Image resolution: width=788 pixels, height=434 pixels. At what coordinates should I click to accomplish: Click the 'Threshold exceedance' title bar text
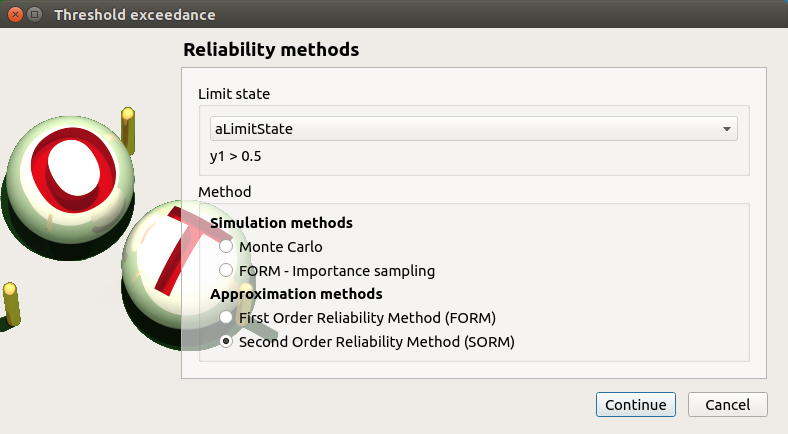click(134, 15)
